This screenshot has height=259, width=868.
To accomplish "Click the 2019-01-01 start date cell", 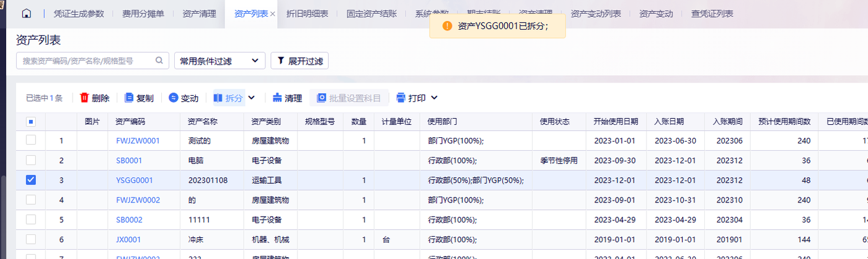I will tap(616, 239).
